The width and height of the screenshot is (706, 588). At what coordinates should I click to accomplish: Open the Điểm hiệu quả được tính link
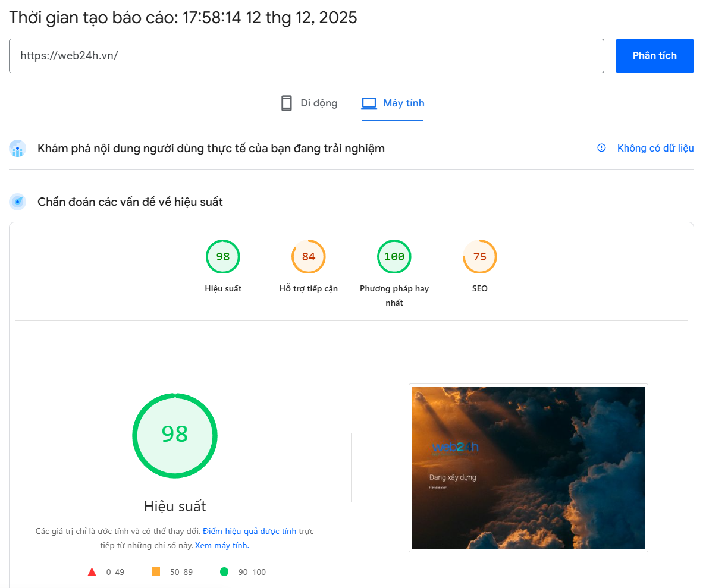click(x=249, y=531)
